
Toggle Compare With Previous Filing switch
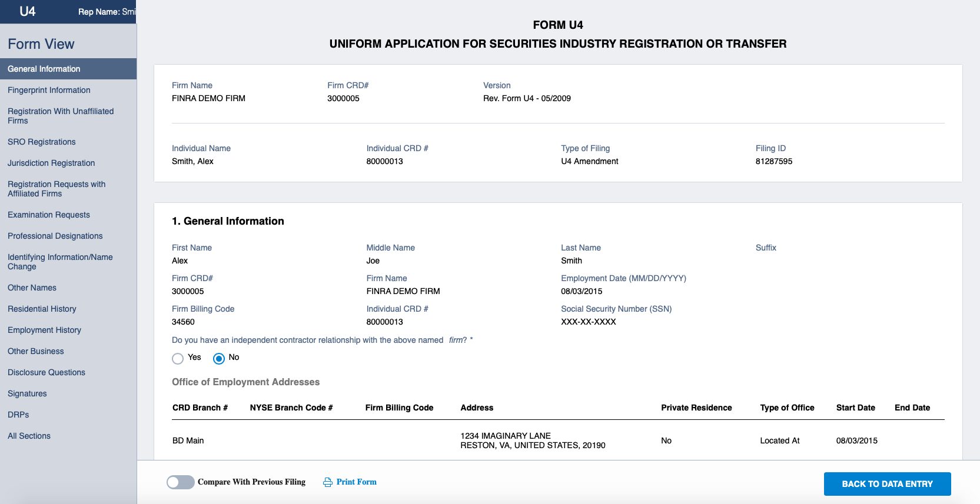coord(180,482)
